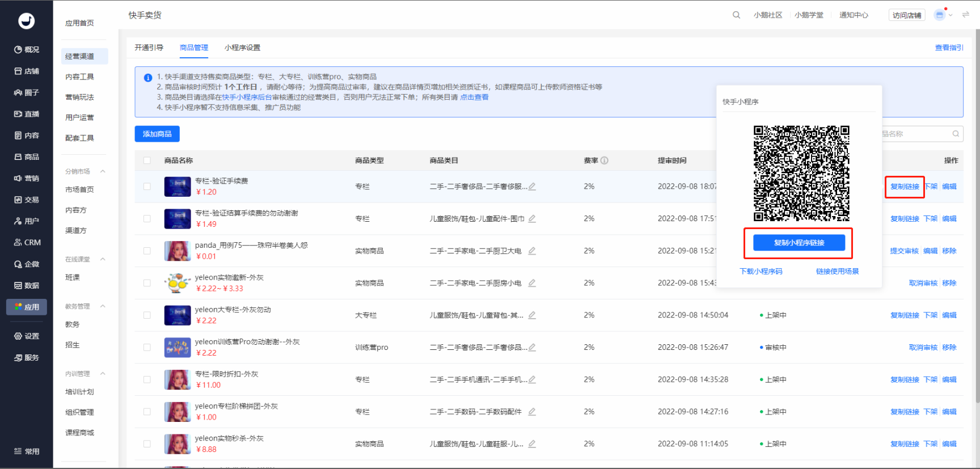Select 直播 in the left sidebar
Screen dimensions: 980x469
click(x=27, y=114)
